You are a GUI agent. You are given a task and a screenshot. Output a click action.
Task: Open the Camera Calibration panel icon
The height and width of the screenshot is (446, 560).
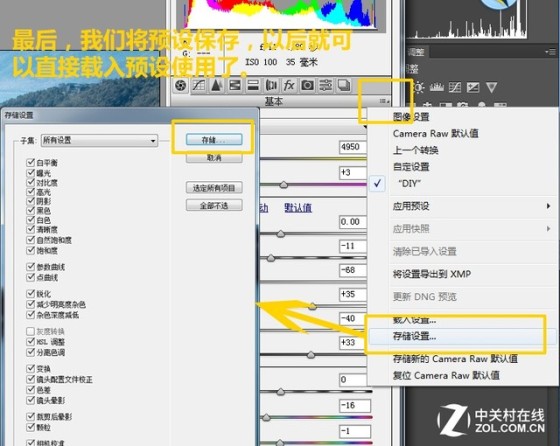click(307, 86)
